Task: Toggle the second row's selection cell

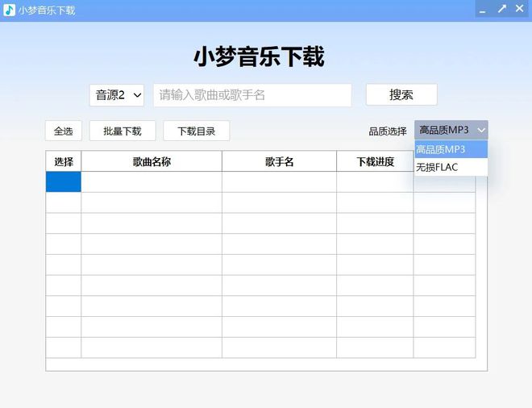Action: pyautogui.click(x=64, y=202)
